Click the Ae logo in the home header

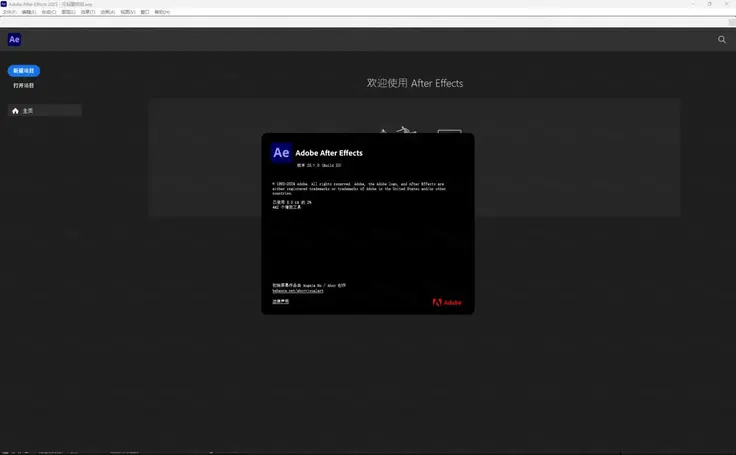(x=14, y=40)
